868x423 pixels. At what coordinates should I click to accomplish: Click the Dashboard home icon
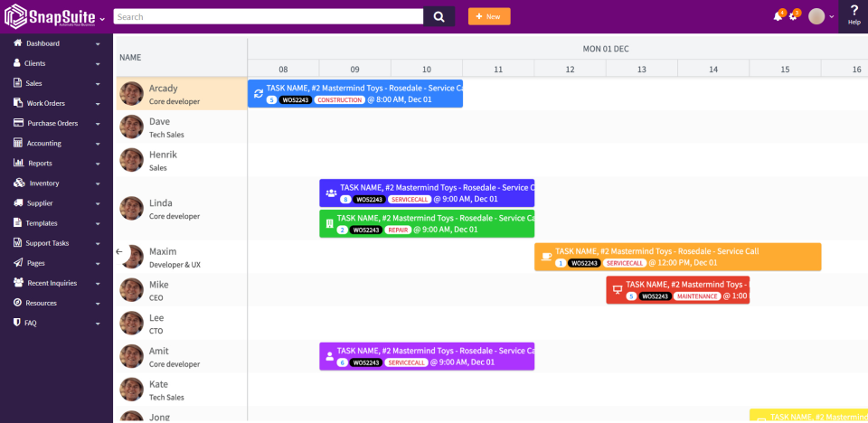pos(18,43)
